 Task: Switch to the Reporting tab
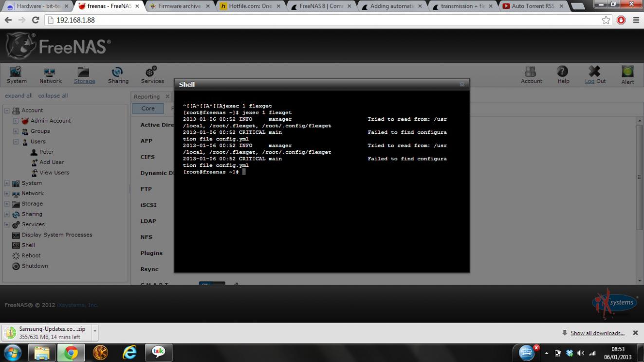coord(147,96)
